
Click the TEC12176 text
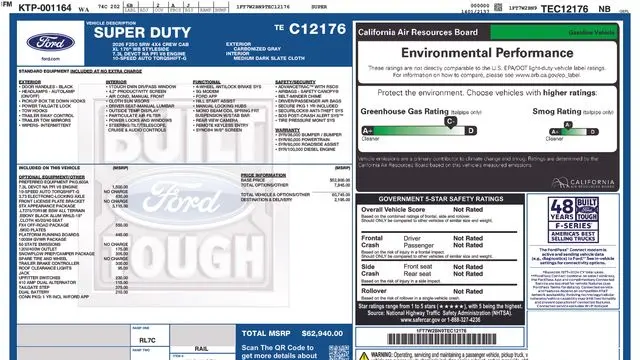click(x=564, y=9)
